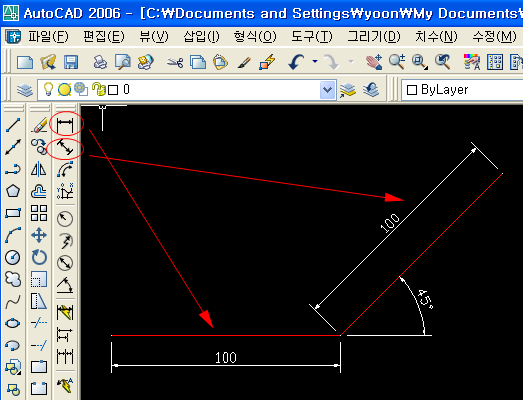Select the Ellipse tool
523x400 pixels.
(13, 323)
